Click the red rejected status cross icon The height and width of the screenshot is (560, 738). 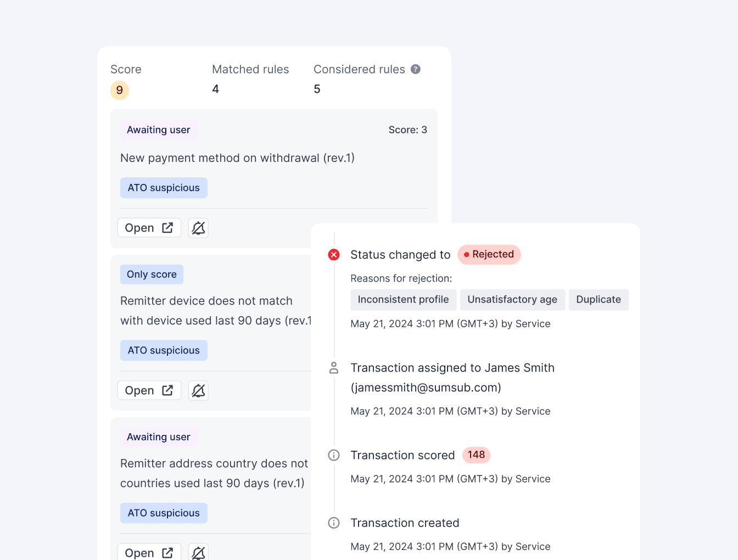tap(334, 255)
